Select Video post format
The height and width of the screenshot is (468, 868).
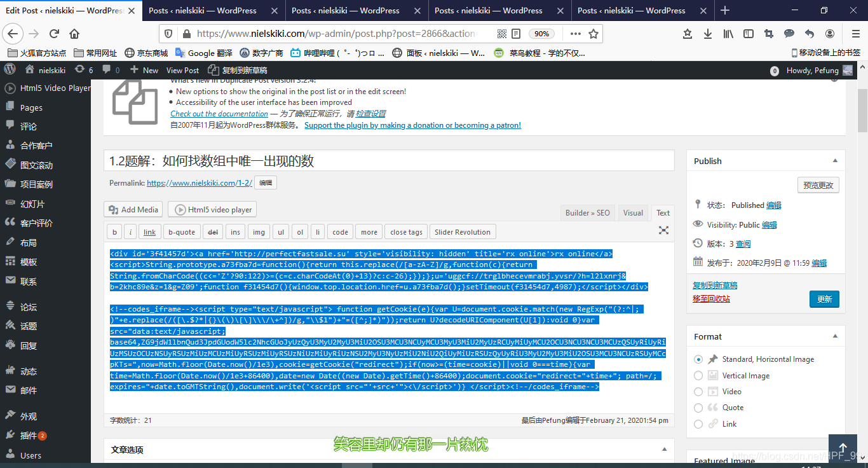pos(698,392)
